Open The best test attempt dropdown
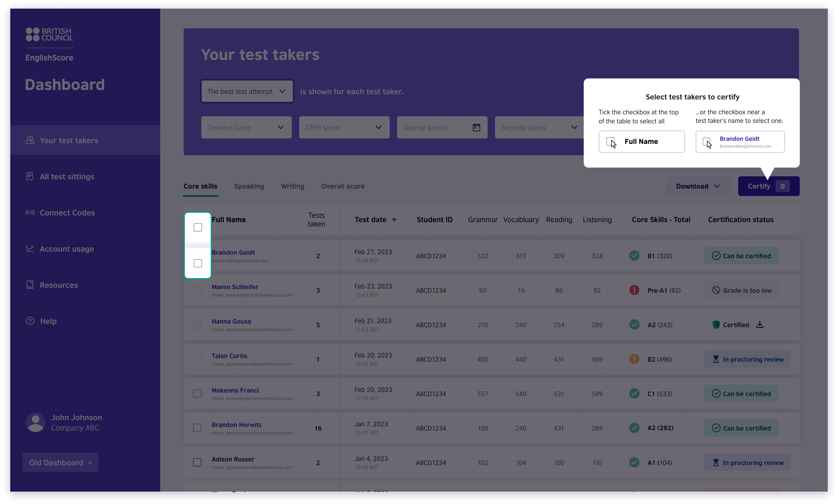The height and width of the screenshot is (504, 838). pos(247,91)
